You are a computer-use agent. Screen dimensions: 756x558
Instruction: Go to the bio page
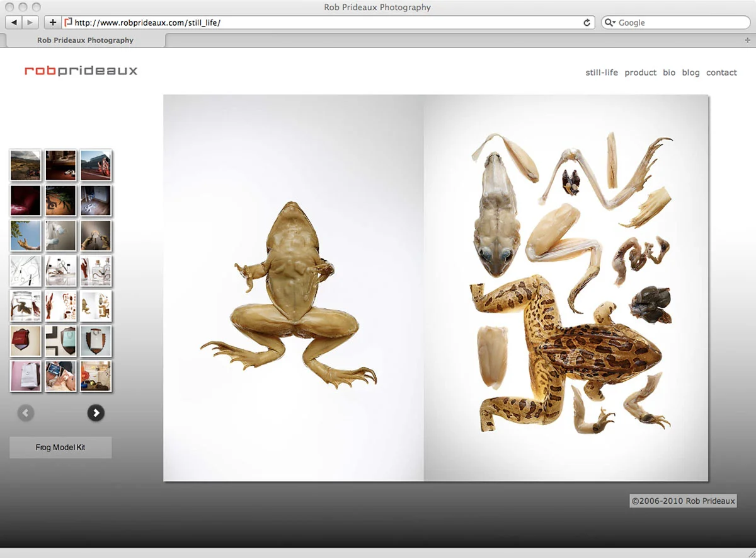669,73
